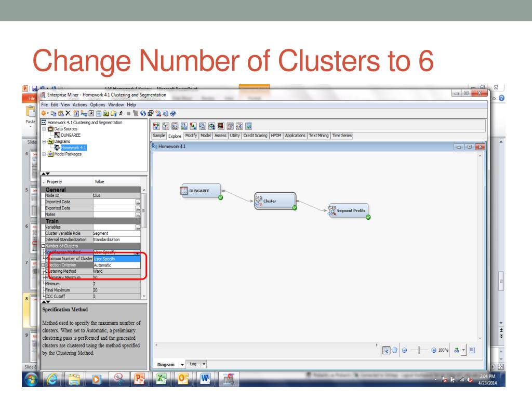Image resolution: width=532 pixels, height=399 pixels.
Task: Open dropdown arrow next to New icon
Action: [48, 113]
